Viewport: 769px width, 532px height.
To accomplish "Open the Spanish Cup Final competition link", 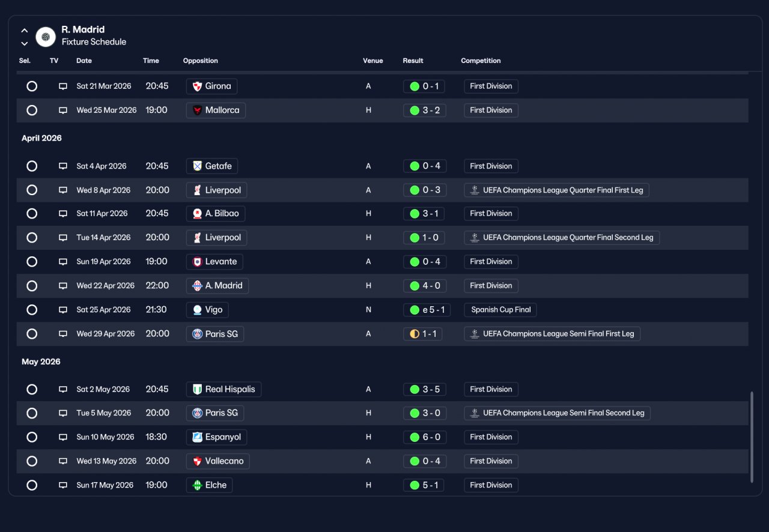I will point(500,310).
